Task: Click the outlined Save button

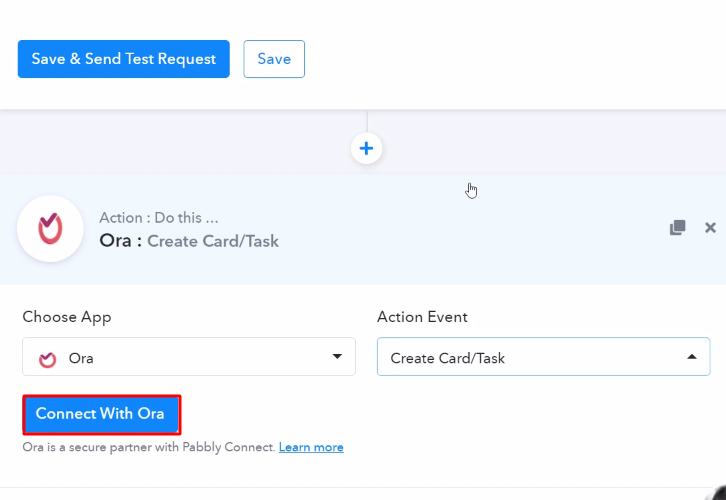Action: pos(274,59)
